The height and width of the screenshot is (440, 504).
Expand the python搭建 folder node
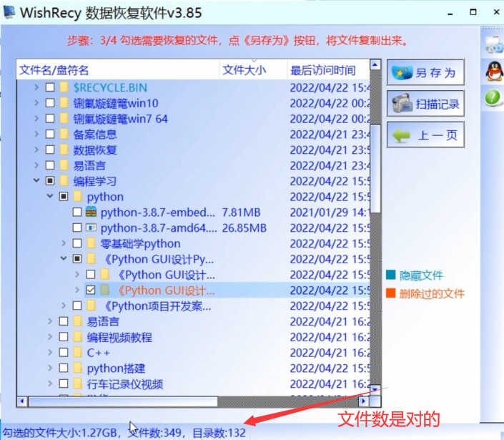(50, 368)
